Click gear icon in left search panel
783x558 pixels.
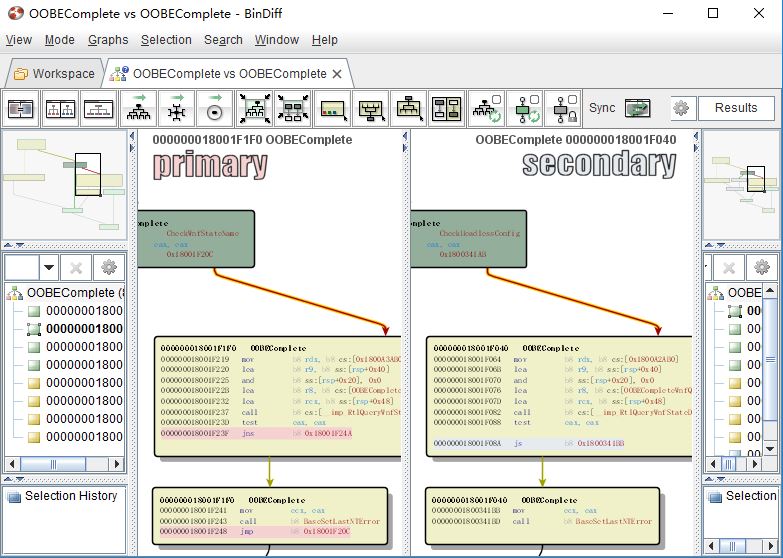(x=110, y=267)
